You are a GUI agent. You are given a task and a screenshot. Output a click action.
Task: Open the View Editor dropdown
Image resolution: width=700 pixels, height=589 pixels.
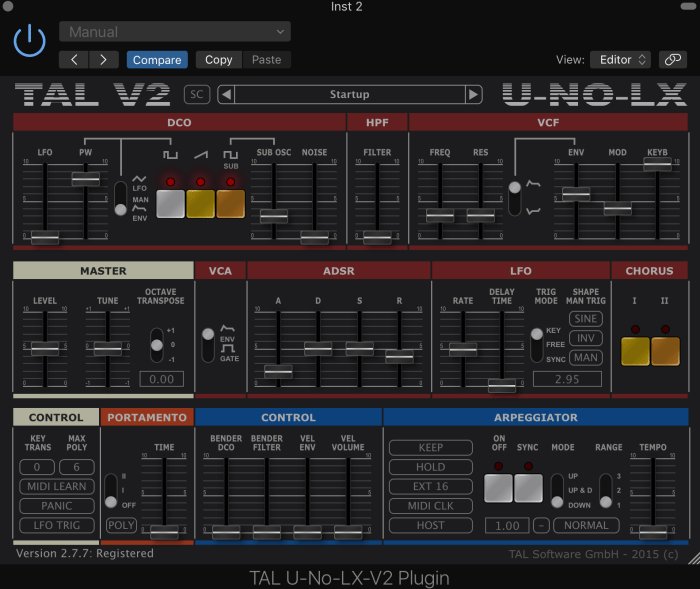(620, 60)
